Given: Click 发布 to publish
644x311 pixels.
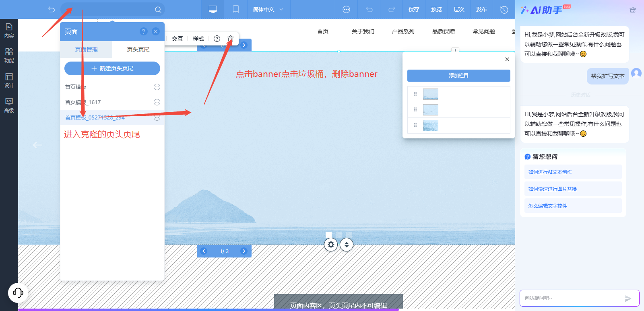Looking at the screenshot, I should (x=481, y=9).
